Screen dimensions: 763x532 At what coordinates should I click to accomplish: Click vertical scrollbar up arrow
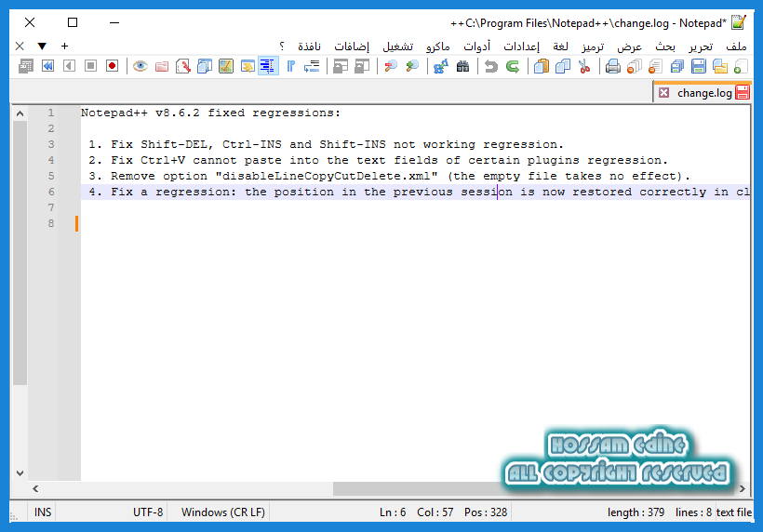20,113
